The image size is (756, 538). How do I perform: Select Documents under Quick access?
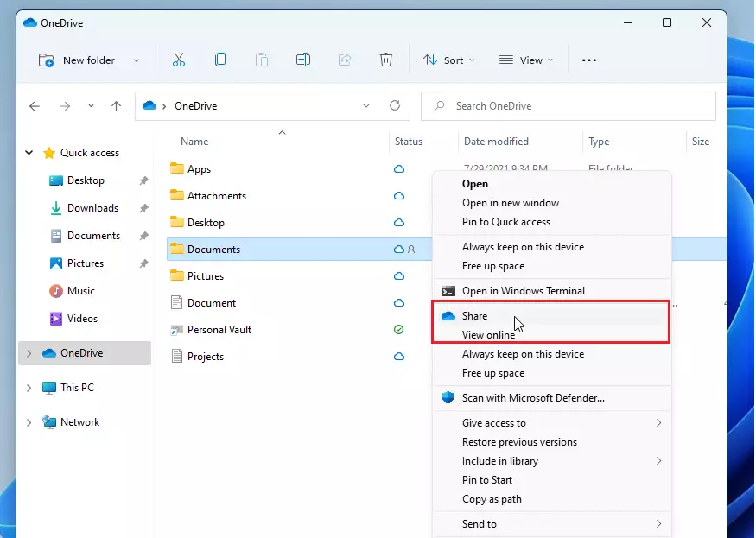pos(93,236)
